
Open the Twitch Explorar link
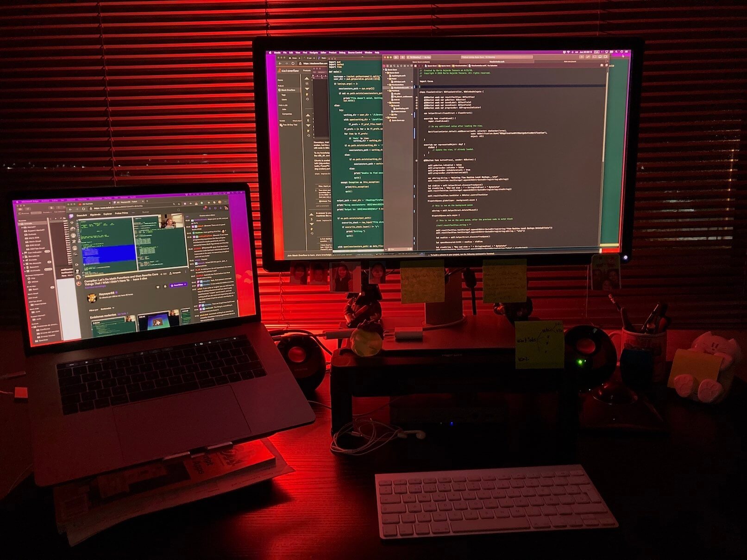[x=107, y=214]
